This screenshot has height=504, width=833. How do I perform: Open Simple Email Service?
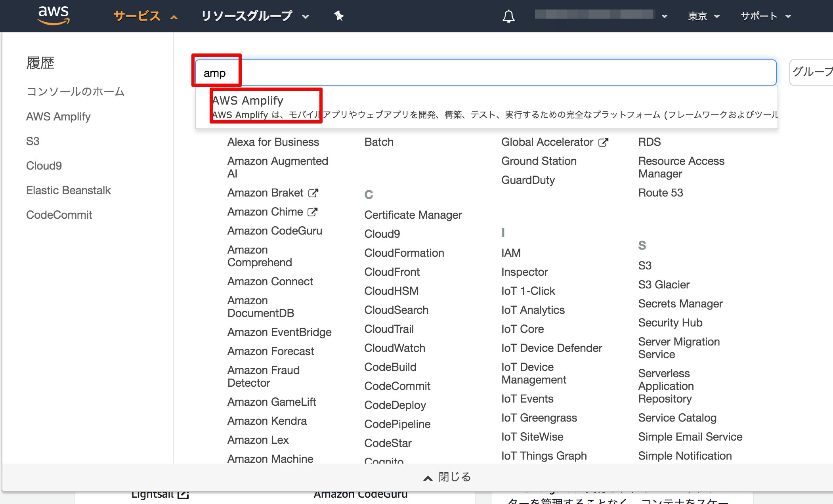[690, 437]
